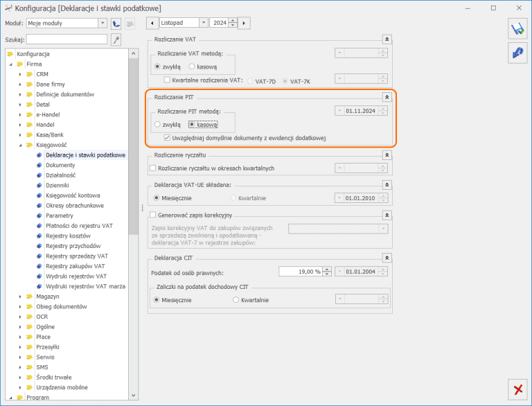Collapse the Rozliczanie VAT section

coord(387,39)
